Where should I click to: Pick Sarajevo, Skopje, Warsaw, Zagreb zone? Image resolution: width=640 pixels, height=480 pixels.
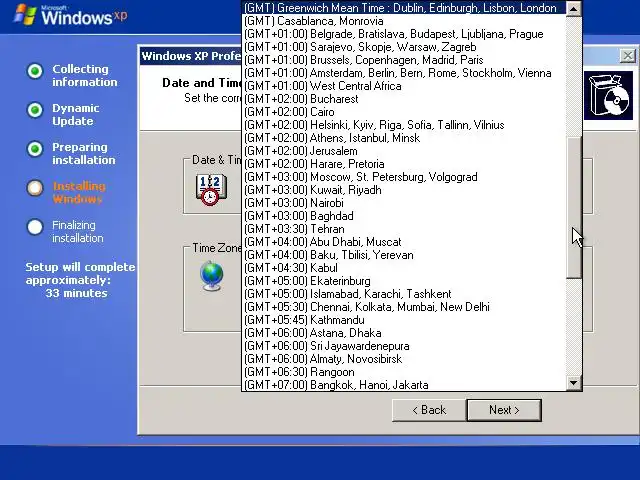(404, 47)
